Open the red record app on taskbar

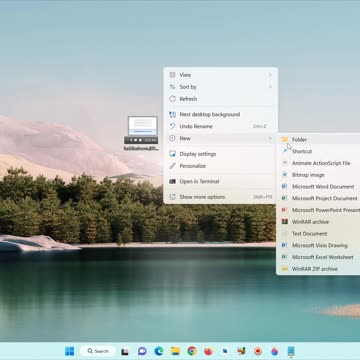pos(258,351)
